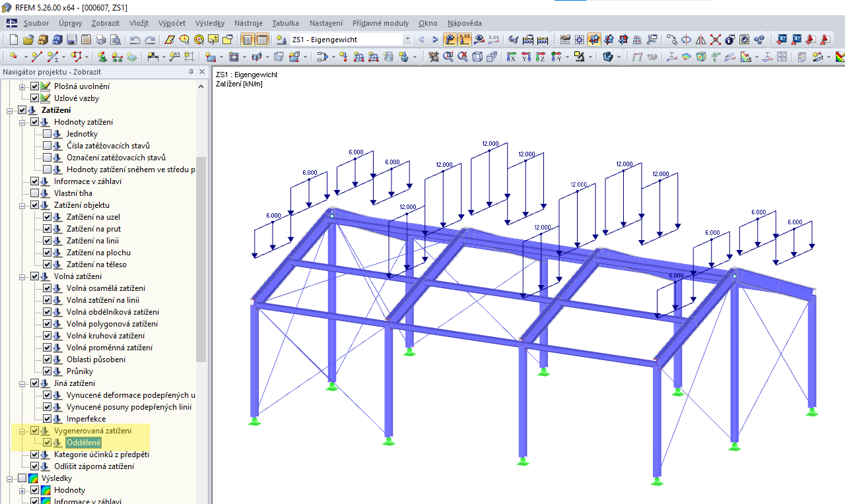
Task: Click the info icon in the top toolbar
Action: click(729, 40)
